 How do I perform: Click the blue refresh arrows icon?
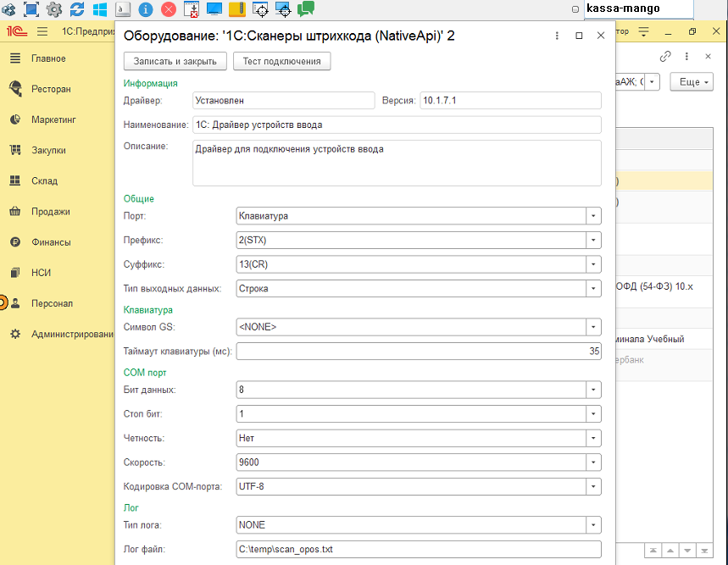(x=77, y=9)
